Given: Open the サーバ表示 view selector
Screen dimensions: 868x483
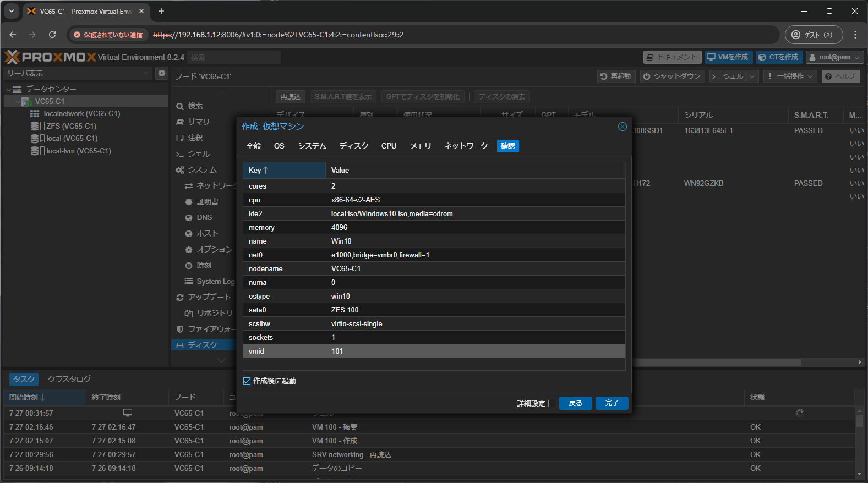Looking at the screenshot, I should click(x=77, y=73).
